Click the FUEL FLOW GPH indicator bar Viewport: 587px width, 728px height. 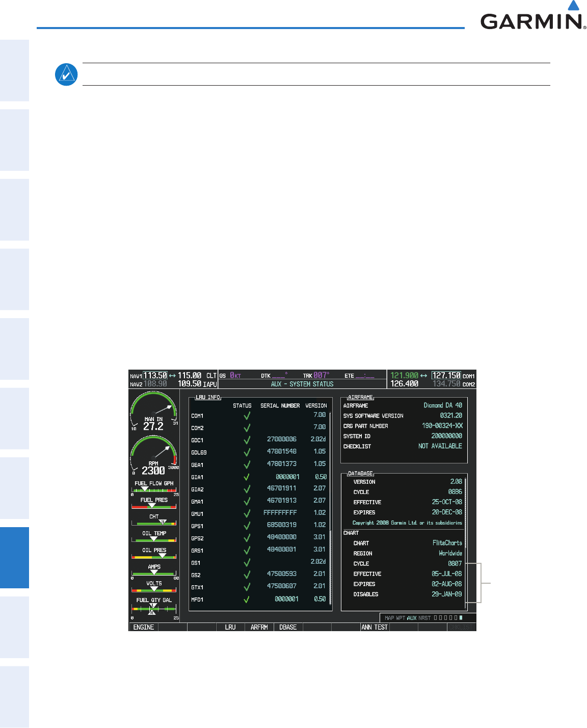[x=154, y=490]
